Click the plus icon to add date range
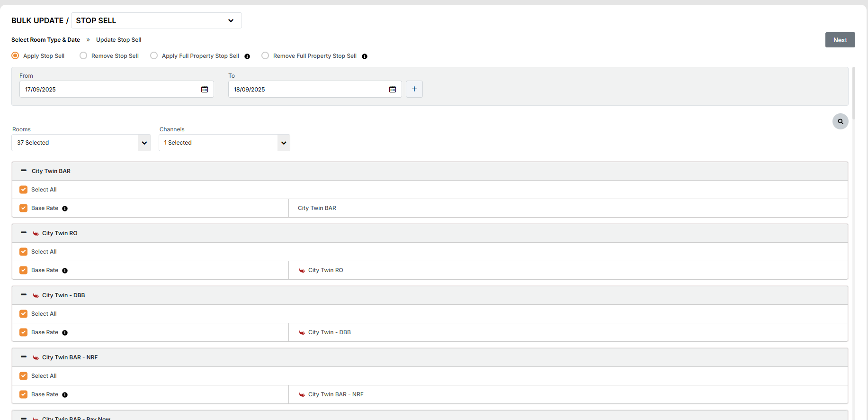868x420 pixels. tap(414, 89)
